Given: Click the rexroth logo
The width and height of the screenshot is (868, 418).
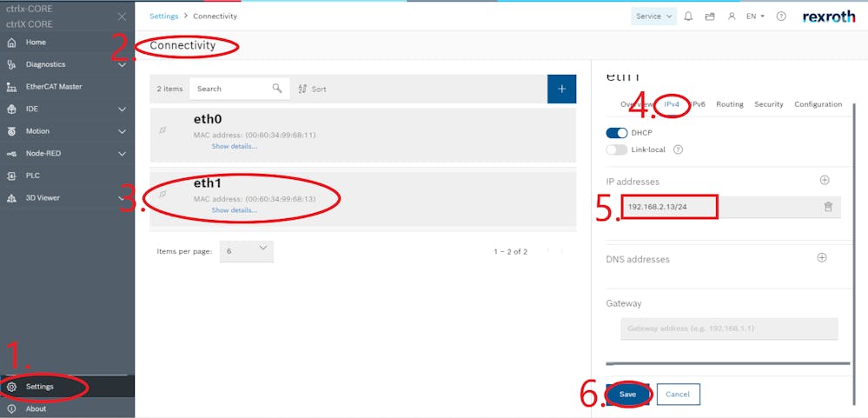Looking at the screenshot, I should click(829, 17).
